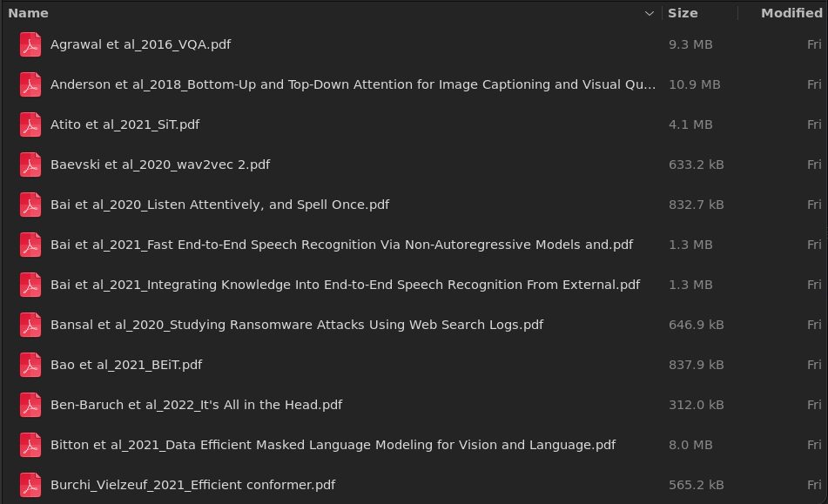Click the Fri modified date for Bao et al_2021_BEiT.pdf
This screenshot has width=828, height=504.
coord(815,365)
